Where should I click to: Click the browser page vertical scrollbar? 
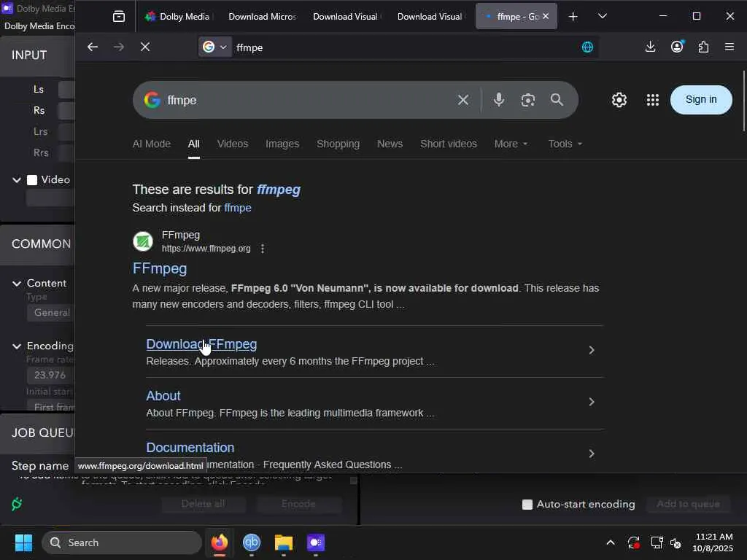pyautogui.click(x=743, y=101)
